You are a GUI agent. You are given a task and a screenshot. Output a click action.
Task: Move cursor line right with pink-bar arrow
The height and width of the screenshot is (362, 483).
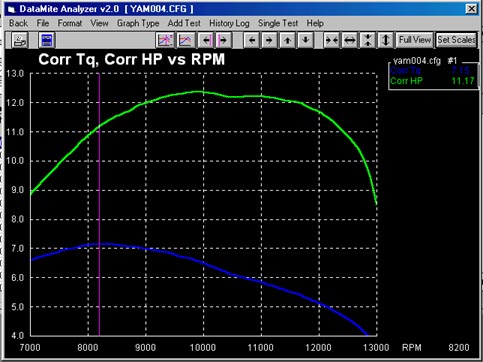[x=224, y=40]
